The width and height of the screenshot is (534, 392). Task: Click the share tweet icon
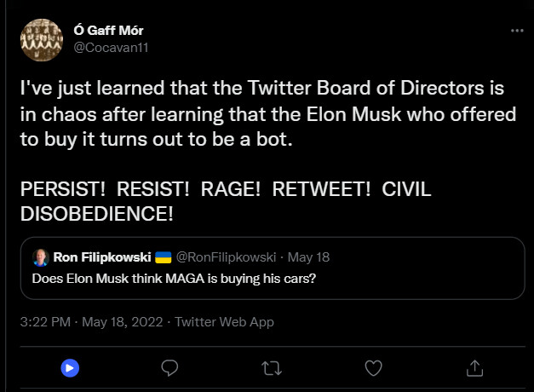click(x=476, y=367)
